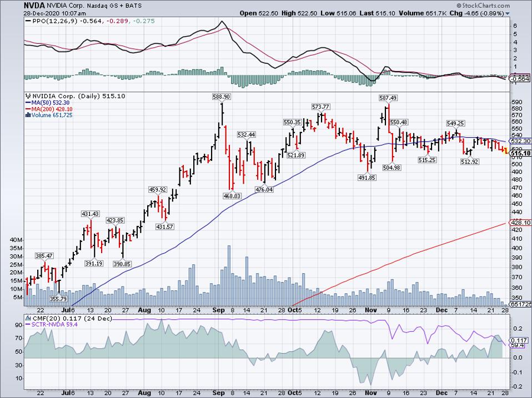Click the 468.03 low price label
This screenshot has height=398, width=532.
[232, 195]
